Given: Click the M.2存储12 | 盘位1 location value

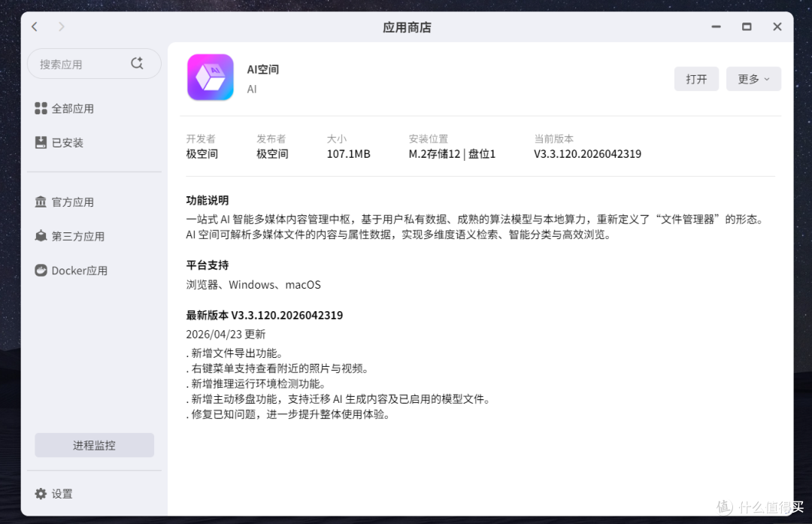Looking at the screenshot, I should click(452, 154).
